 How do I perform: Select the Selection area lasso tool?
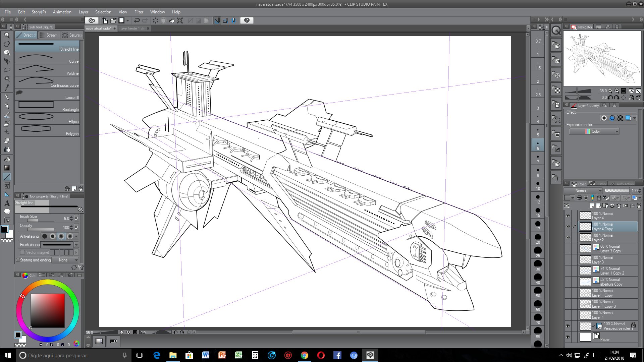point(7,70)
